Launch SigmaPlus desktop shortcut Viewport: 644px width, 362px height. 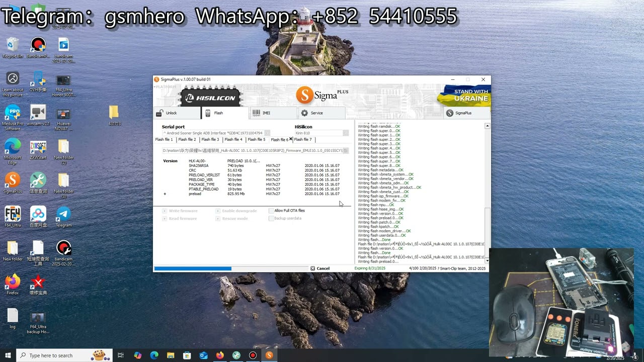[x=13, y=183]
